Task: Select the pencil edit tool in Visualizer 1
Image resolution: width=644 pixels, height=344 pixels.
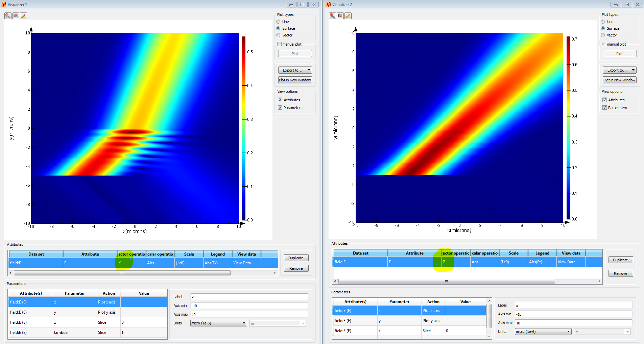Action: pos(23,16)
